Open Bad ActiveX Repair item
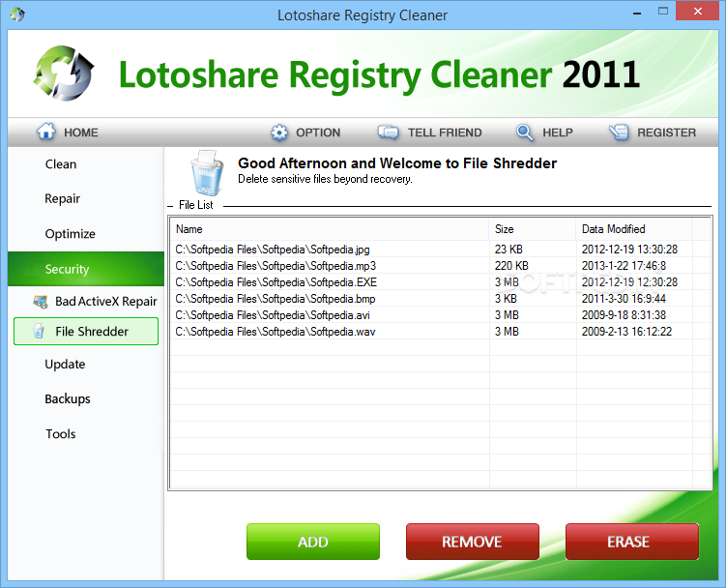726x588 pixels. tap(106, 302)
